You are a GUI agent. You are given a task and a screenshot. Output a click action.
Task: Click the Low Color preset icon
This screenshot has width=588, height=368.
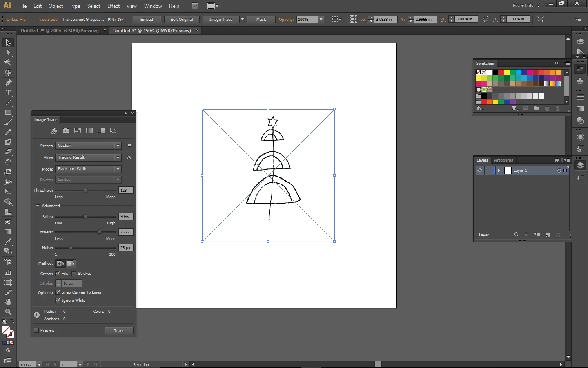pos(78,131)
